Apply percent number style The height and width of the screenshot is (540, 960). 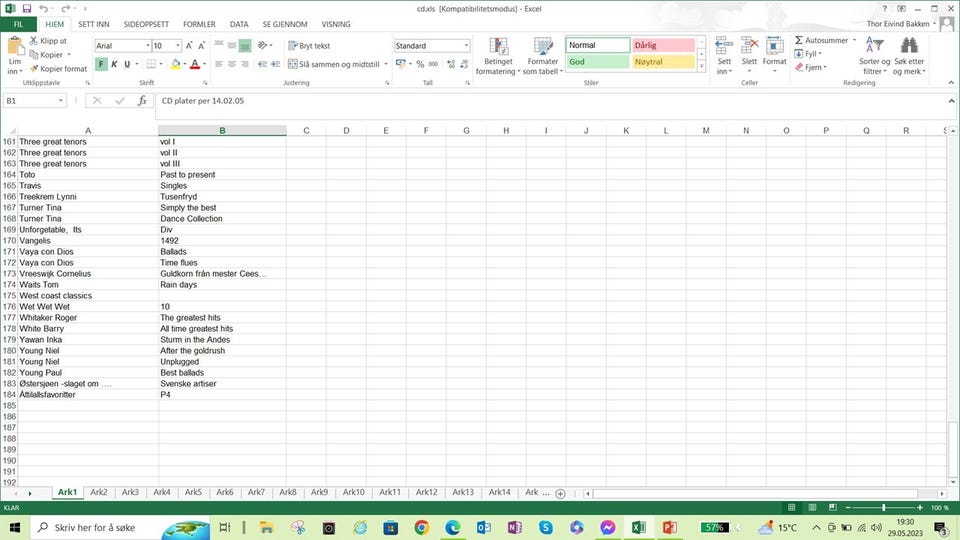(x=420, y=64)
